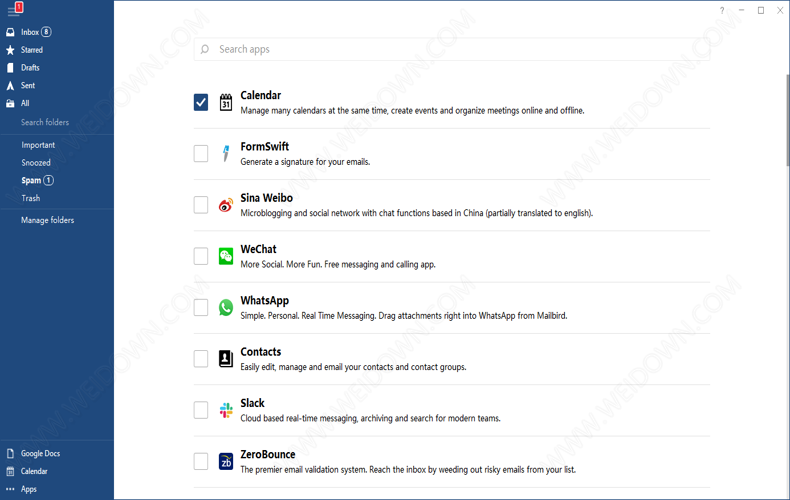This screenshot has height=500, width=790.
Task: Enable the FormSwift checkbox
Action: tap(201, 153)
